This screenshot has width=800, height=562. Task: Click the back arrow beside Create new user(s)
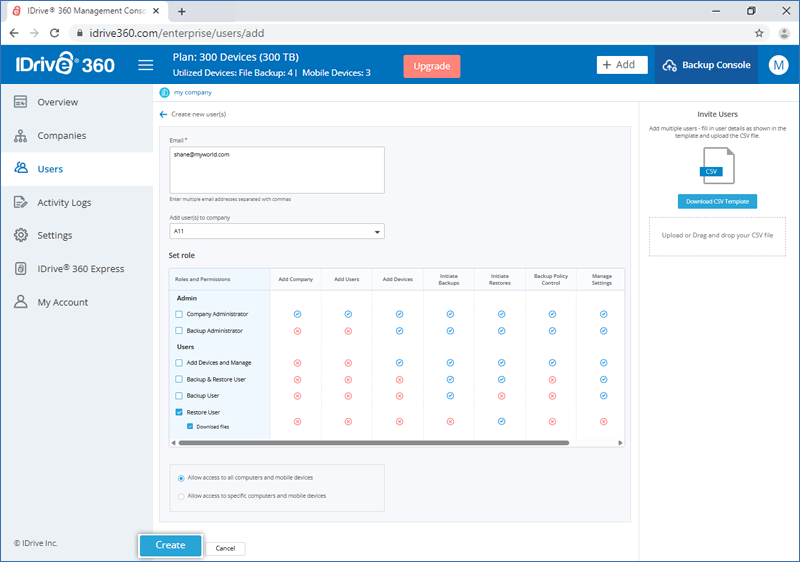tap(163, 115)
